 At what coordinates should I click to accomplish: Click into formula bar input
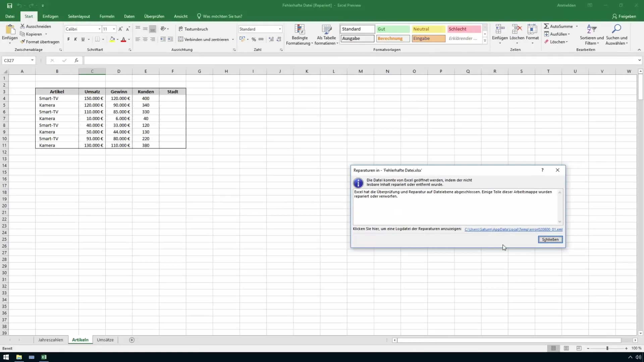(361, 60)
